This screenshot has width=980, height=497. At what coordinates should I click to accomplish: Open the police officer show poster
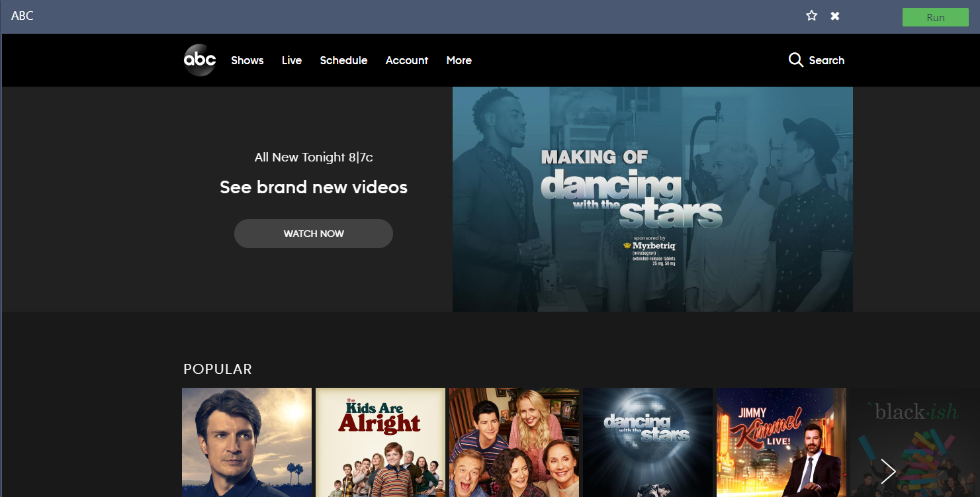click(x=247, y=442)
